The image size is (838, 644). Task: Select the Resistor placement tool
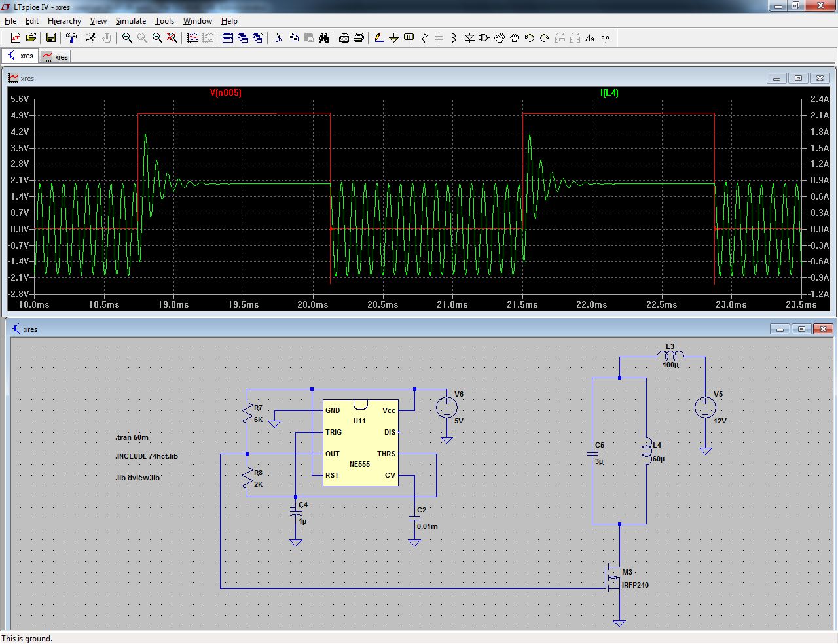tap(424, 38)
